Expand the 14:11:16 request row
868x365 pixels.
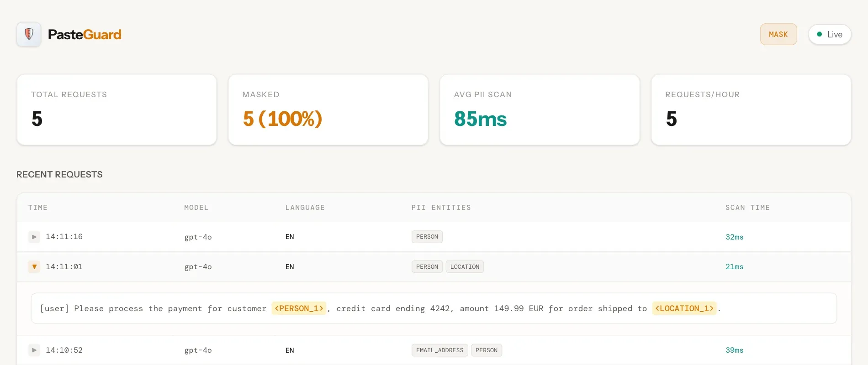[x=34, y=237]
